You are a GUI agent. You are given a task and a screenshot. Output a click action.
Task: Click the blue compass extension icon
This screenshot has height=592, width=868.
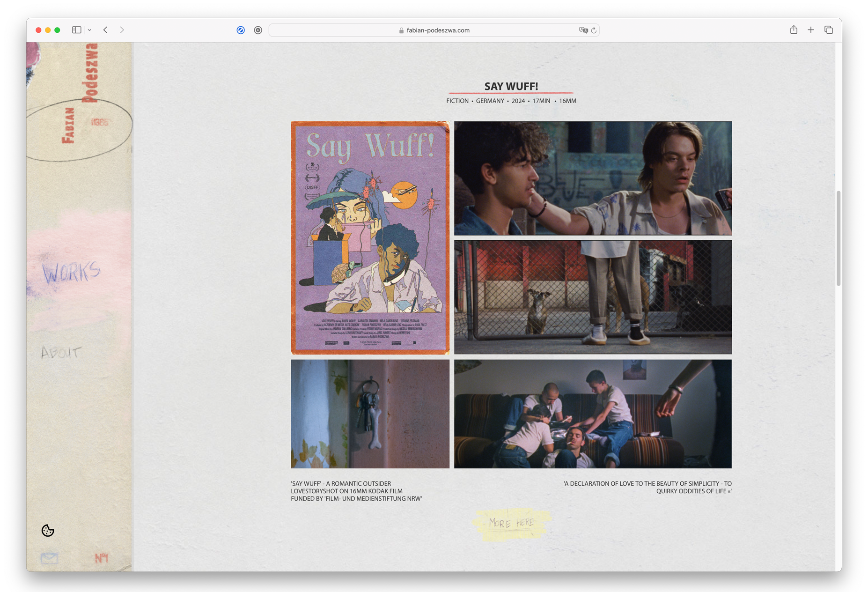[241, 30]
